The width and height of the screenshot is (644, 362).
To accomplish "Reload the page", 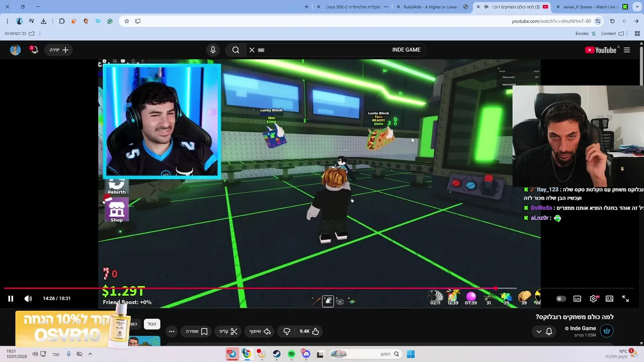I will pos(612,21).
